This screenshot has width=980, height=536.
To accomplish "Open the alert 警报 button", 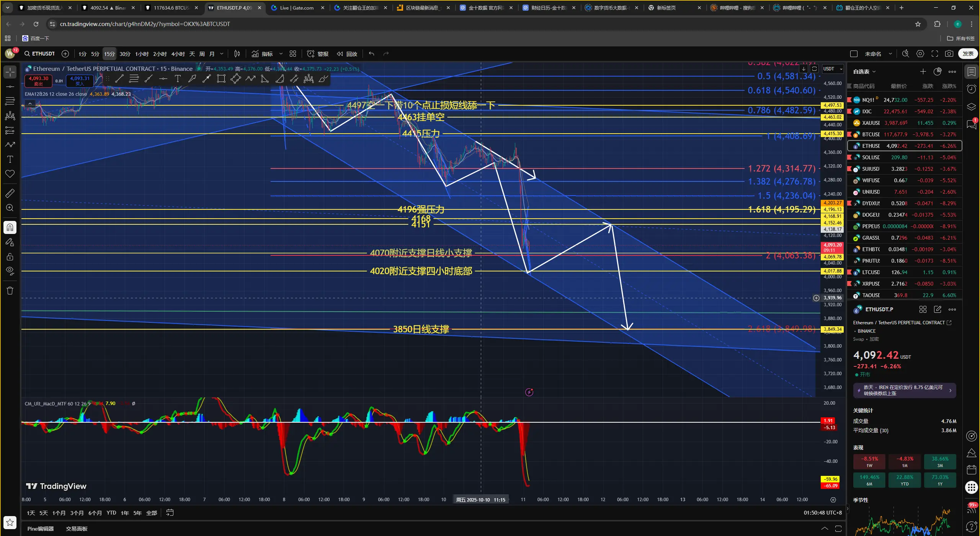I will [318, 54].
